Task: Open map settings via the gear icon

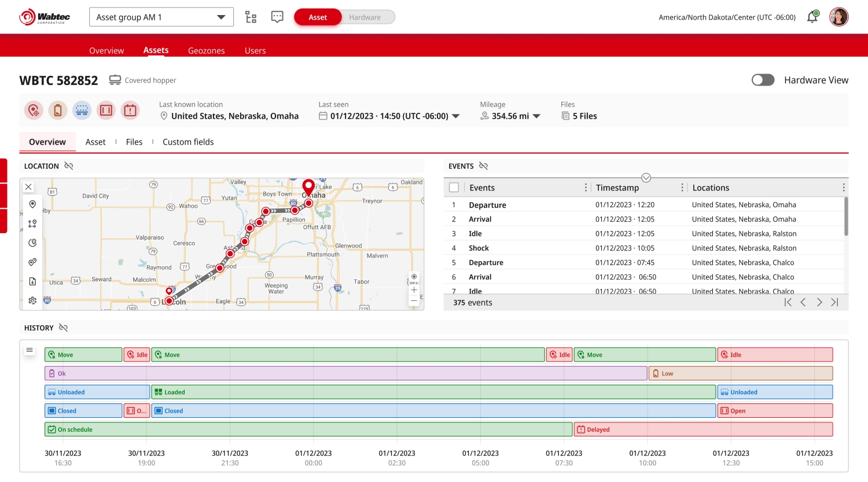Action: [32, 300]
